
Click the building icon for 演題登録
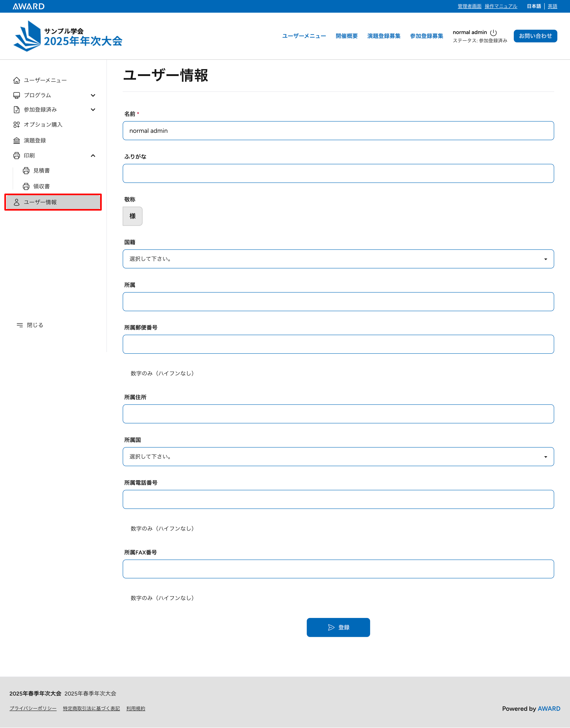16,141
